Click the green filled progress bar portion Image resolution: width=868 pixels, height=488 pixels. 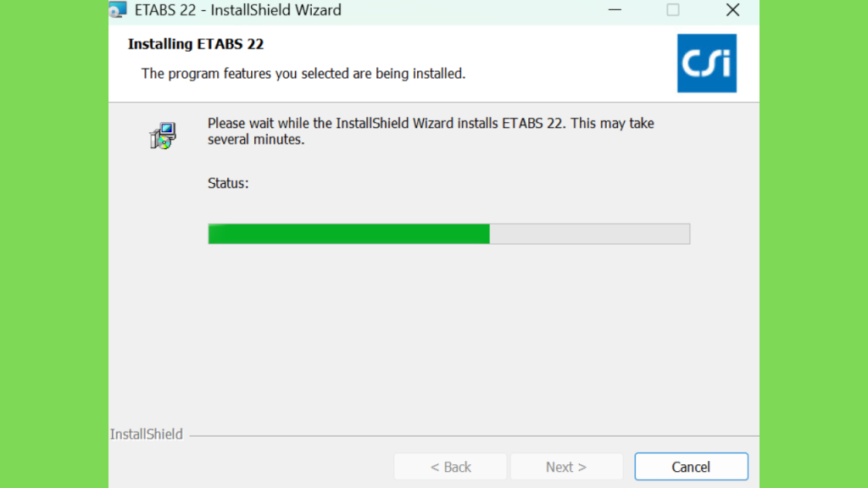pyautogui.click(x=348, y=234)
